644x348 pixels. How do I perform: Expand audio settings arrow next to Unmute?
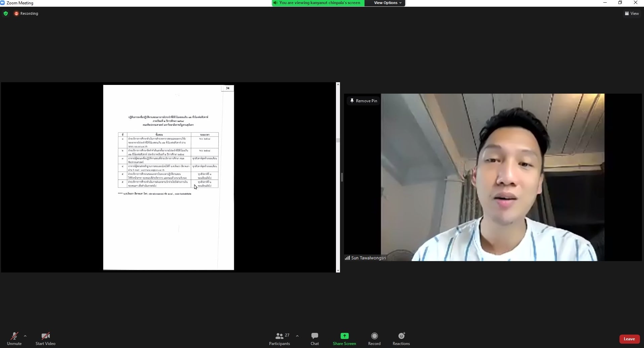point(25,336)
